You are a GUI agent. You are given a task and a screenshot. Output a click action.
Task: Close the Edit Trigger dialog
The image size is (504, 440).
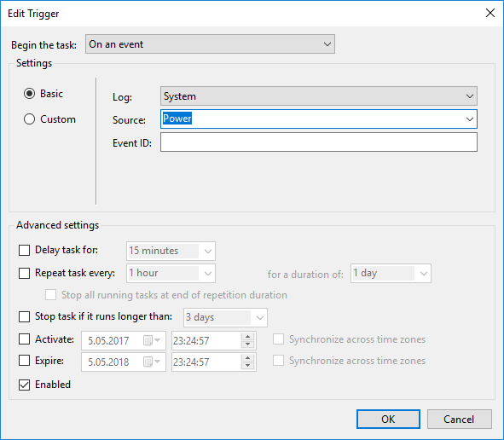[x=490, y=13]
